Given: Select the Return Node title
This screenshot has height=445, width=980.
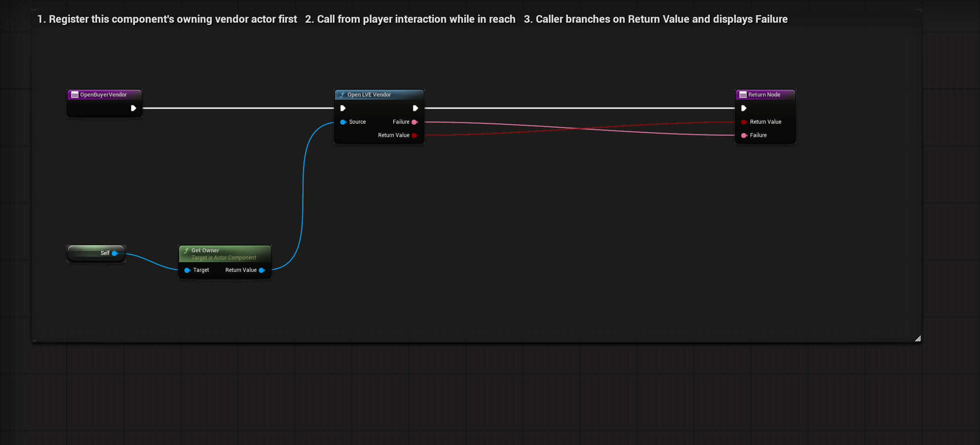Looking at the screenshot, I should [764, 95].
